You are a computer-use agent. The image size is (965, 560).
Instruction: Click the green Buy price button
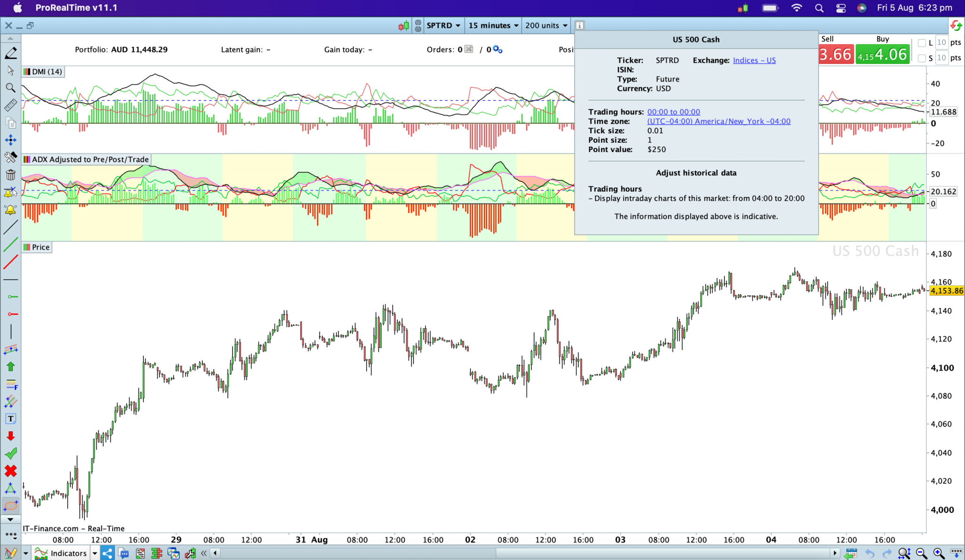pos(882,55)
